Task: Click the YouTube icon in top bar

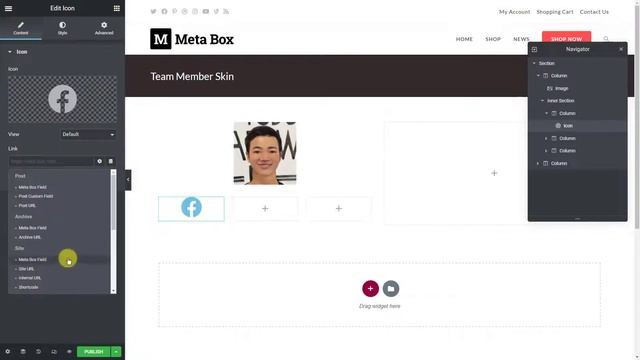Action: point(206,11)
